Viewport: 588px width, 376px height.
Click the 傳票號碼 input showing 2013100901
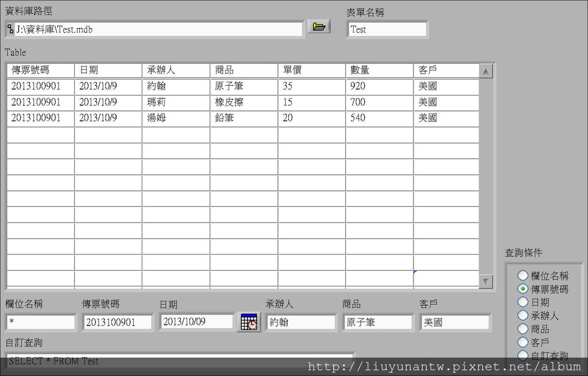coord(117,323)
